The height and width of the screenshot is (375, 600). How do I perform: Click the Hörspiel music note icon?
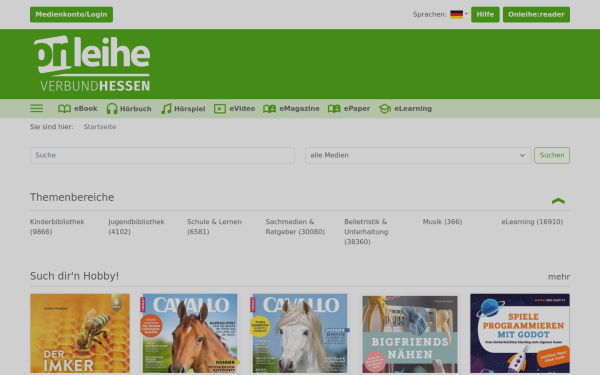point(166,109)
